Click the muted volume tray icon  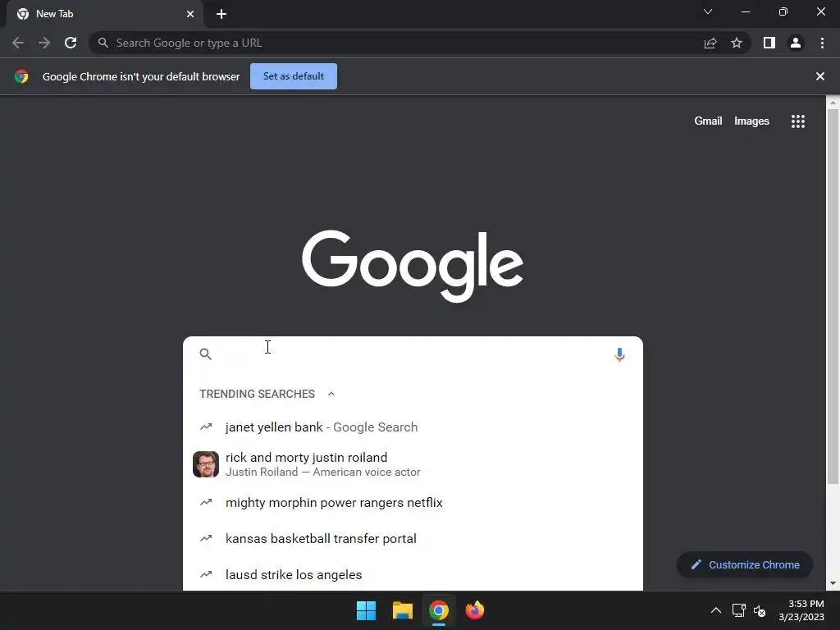[x=760, y=610]
